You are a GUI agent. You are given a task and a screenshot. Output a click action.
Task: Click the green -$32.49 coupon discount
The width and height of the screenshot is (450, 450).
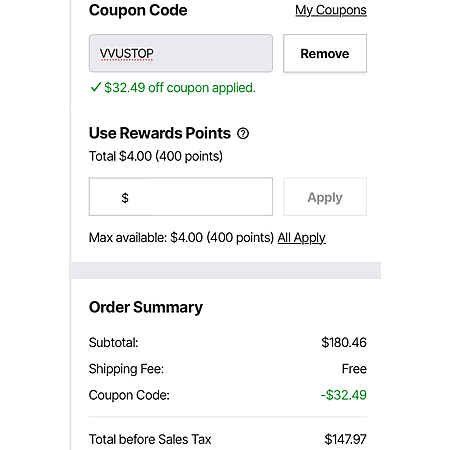[x=344, y=395]
